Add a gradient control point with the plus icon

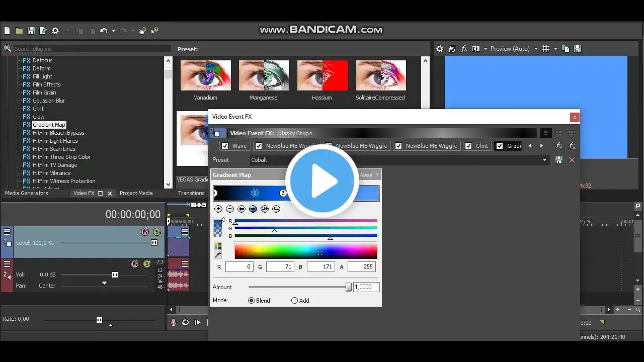(218, 209)
